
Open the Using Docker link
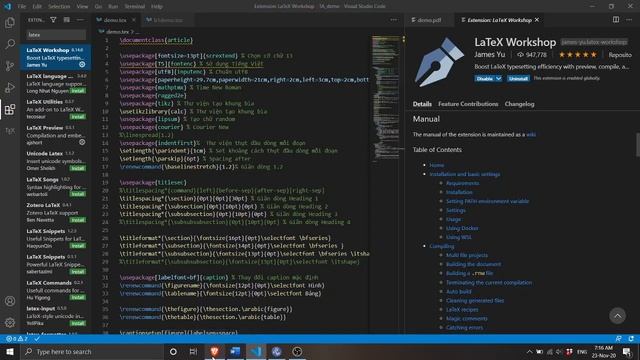tap(462, 228)
